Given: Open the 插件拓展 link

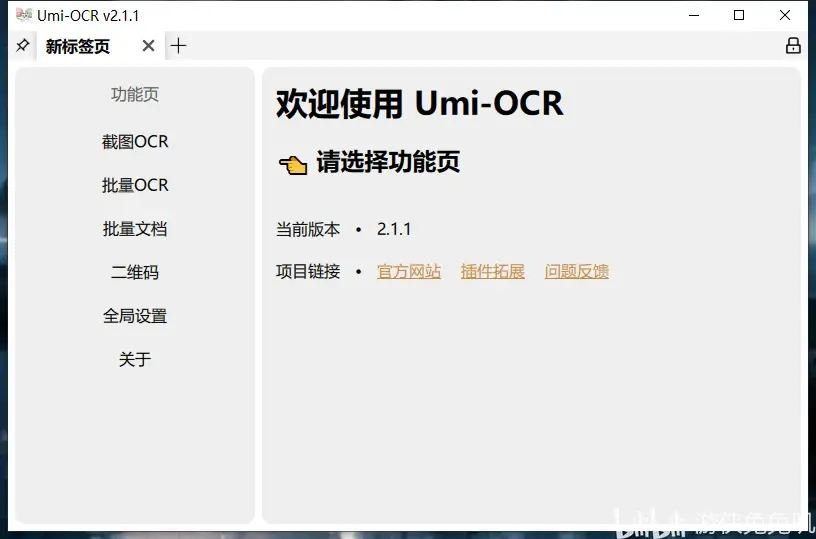Looking at the screenshot, I should click(492, 272).
